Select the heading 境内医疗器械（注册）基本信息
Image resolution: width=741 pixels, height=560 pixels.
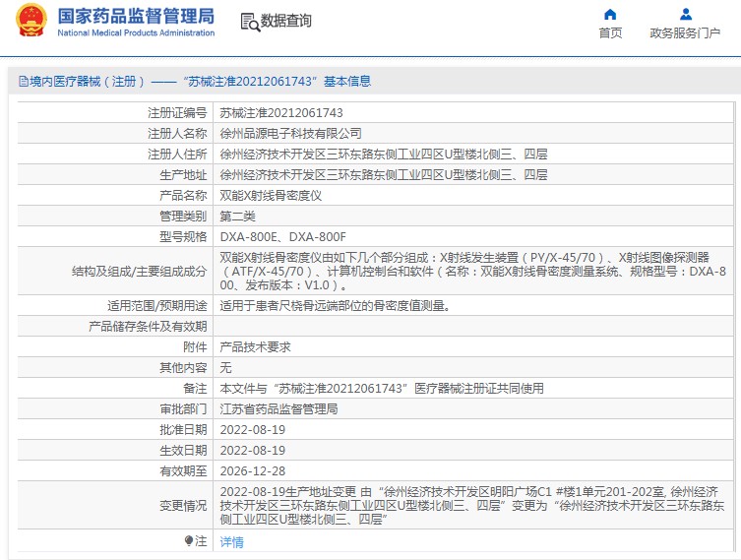click(195, 82)
